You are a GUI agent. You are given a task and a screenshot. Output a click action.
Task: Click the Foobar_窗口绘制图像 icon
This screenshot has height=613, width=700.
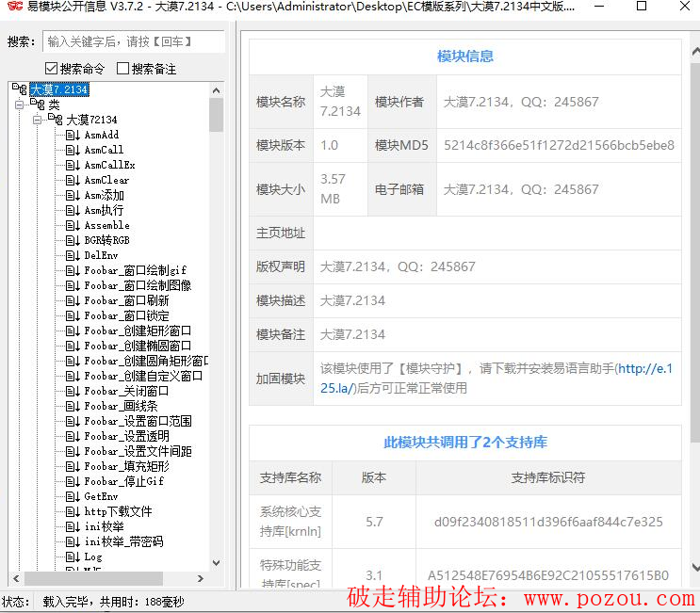coord(73,285)
